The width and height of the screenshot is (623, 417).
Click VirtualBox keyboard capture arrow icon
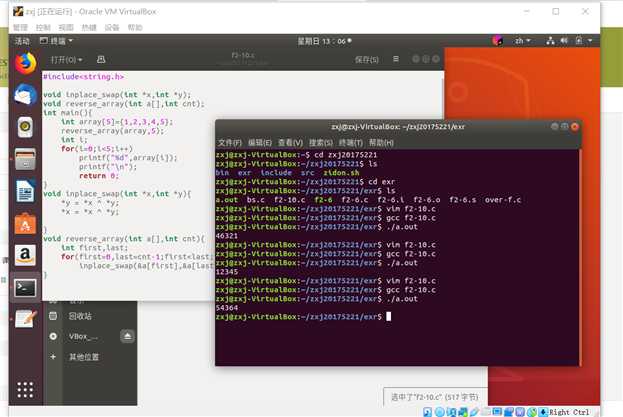(544, 412)
